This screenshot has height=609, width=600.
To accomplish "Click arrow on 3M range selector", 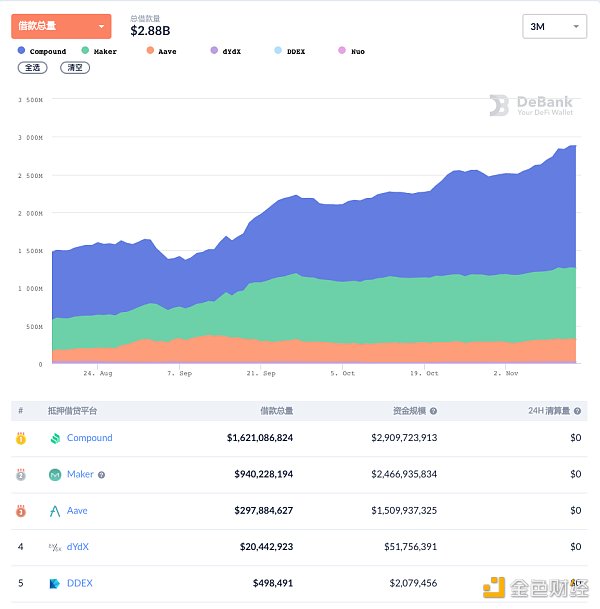I will (x=576, y=26).
